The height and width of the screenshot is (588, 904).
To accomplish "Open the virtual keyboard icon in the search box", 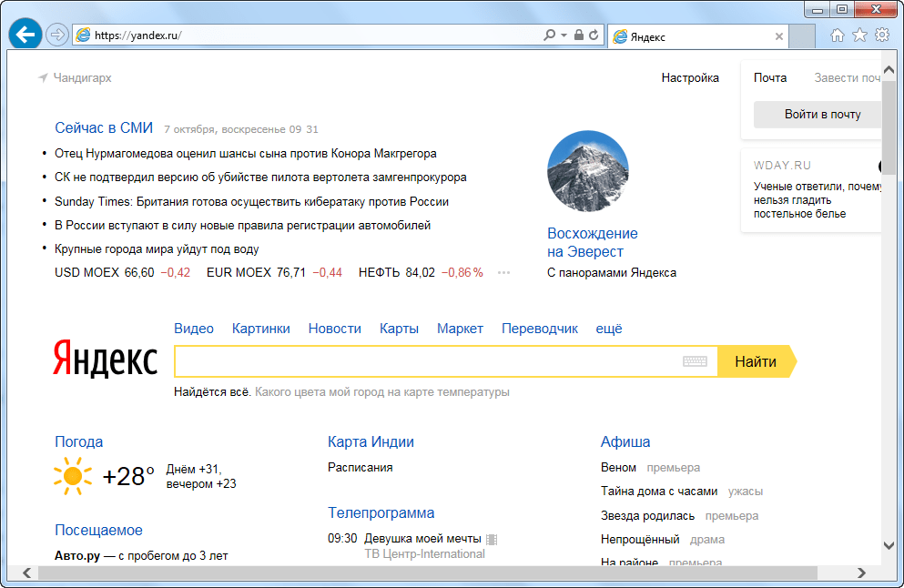I will coord(695,361).
